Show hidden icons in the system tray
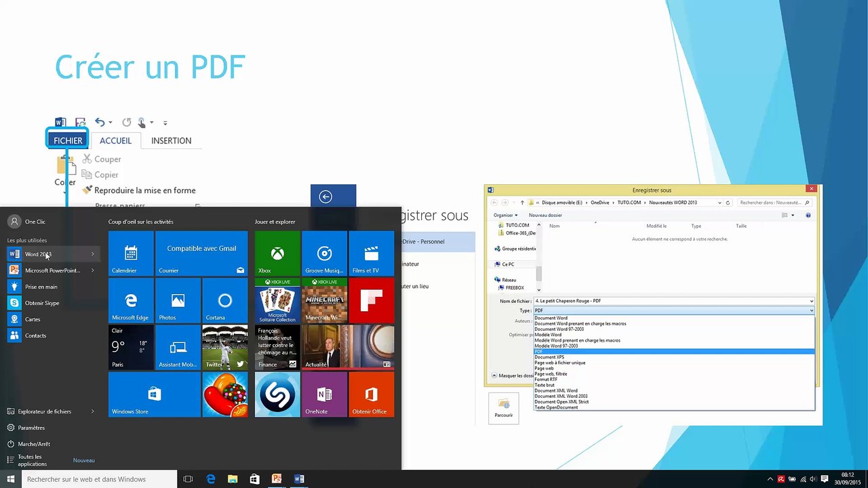The width and height of the screenshot is (868, 488). click(x=769, y=479)
